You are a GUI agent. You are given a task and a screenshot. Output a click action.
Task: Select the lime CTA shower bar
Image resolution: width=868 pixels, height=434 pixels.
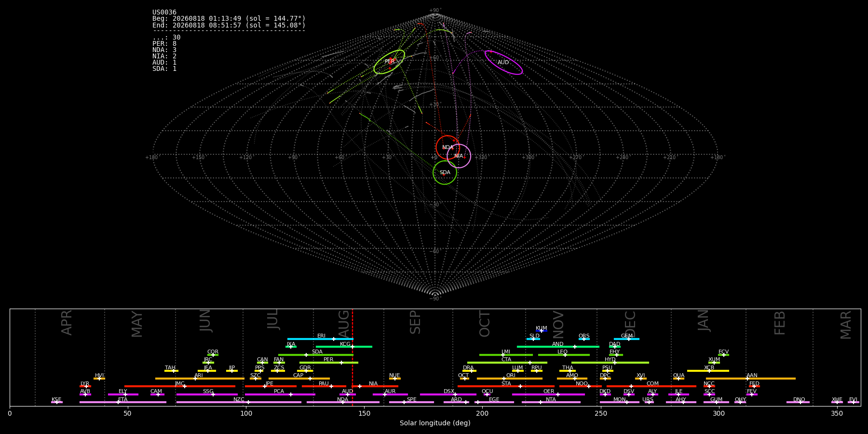pyautogui.click(x=507, y=363)
